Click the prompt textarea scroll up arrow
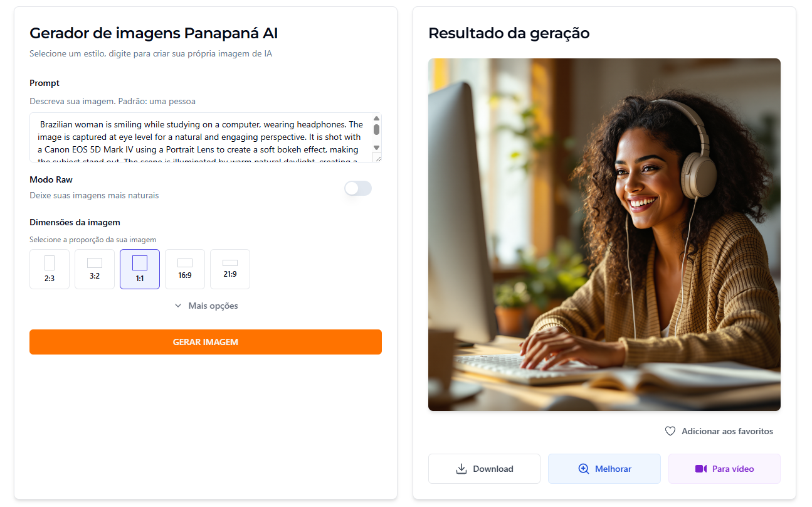This screenshot has height=507, width=812. [376, 118]
